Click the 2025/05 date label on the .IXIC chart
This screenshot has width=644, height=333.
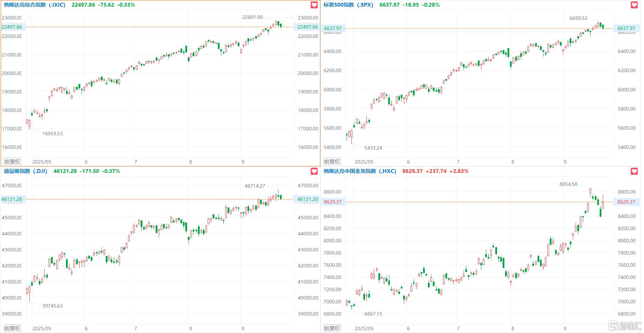(42, 162)
